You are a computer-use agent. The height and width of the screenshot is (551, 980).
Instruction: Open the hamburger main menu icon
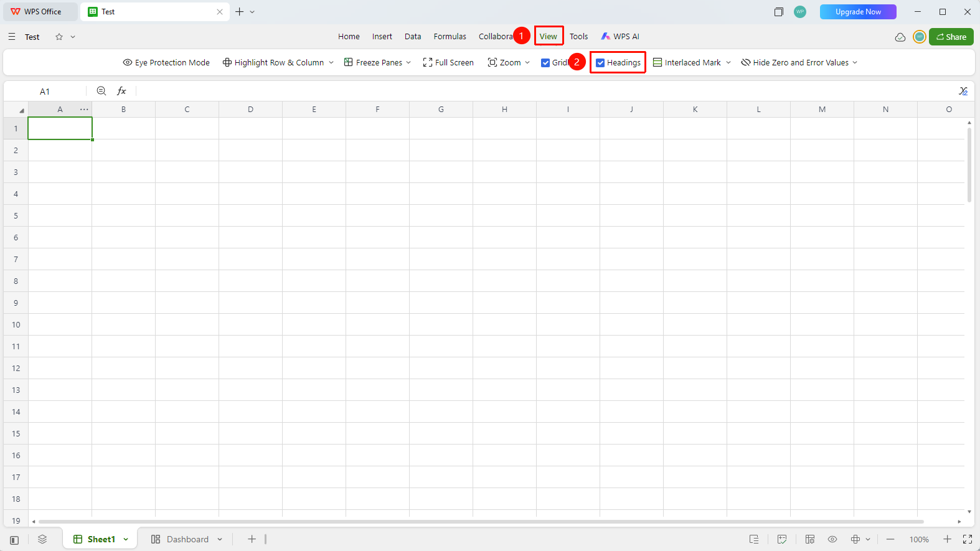[12, 37]
